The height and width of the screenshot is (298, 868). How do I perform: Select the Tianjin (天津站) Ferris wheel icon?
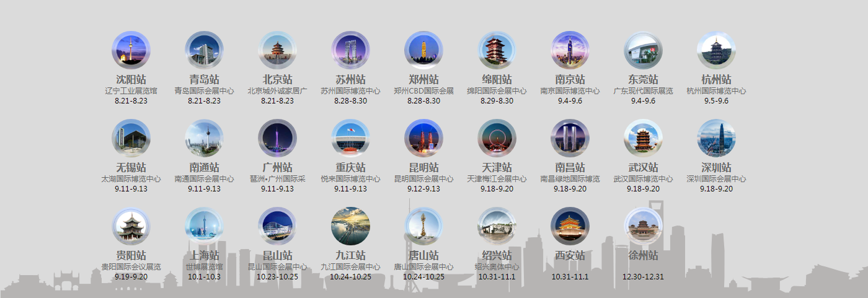[x=497, y=138]
